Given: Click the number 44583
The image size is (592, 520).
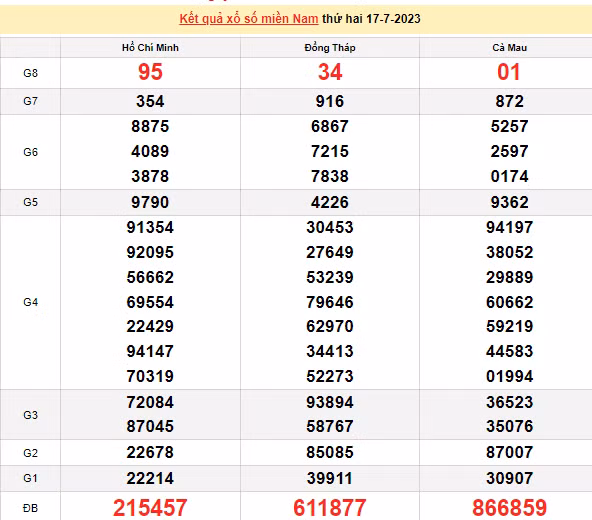Looking at the screenshot, I should (510, 351).
